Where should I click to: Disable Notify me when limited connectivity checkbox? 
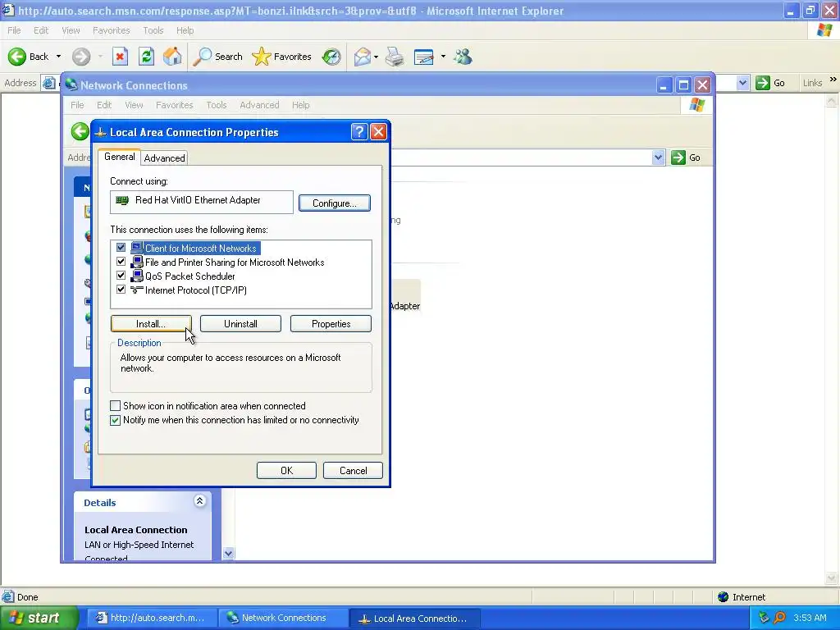tap(115, 420)
